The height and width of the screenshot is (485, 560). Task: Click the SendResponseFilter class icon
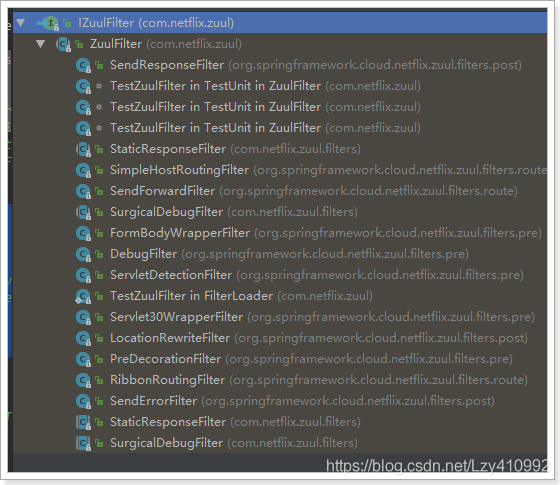pos(83,65)
